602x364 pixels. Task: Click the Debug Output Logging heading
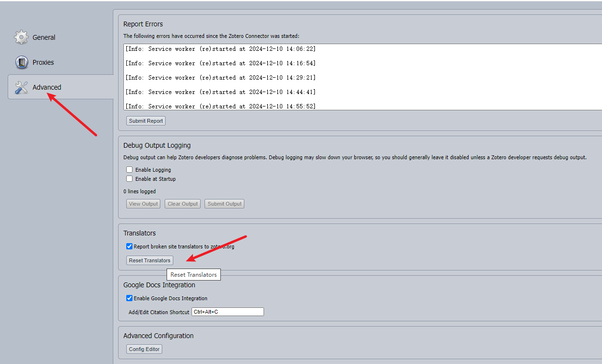coord(157,145)
